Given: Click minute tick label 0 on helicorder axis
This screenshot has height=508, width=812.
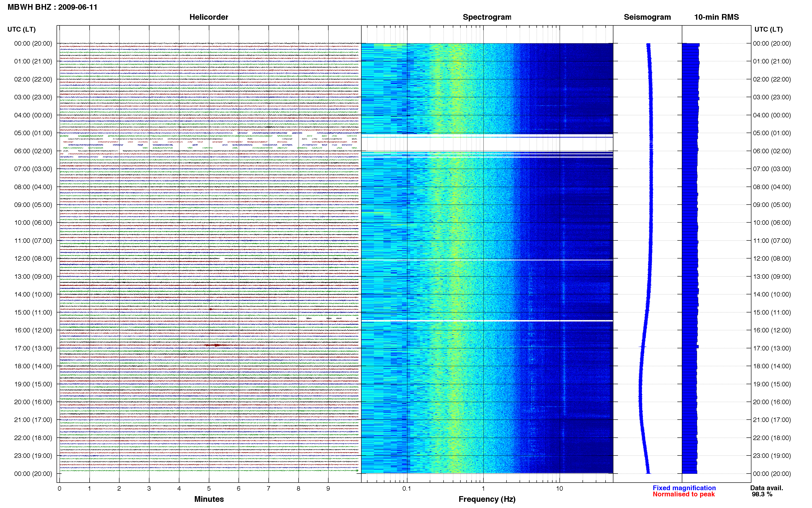Looking at the screenshot, I should pos(59,489).
